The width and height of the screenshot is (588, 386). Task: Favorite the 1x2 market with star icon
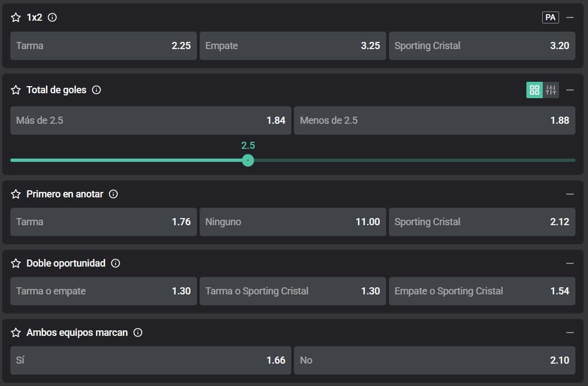point(16,17)
